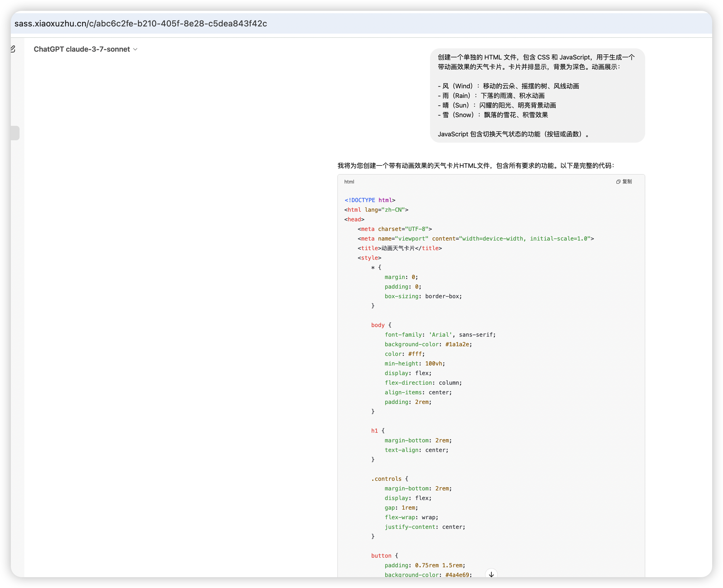Click the <title>动画天气卡片</title> line
Image resolution: width=723 pixels, height=588 pixels.
pos(399,248)
